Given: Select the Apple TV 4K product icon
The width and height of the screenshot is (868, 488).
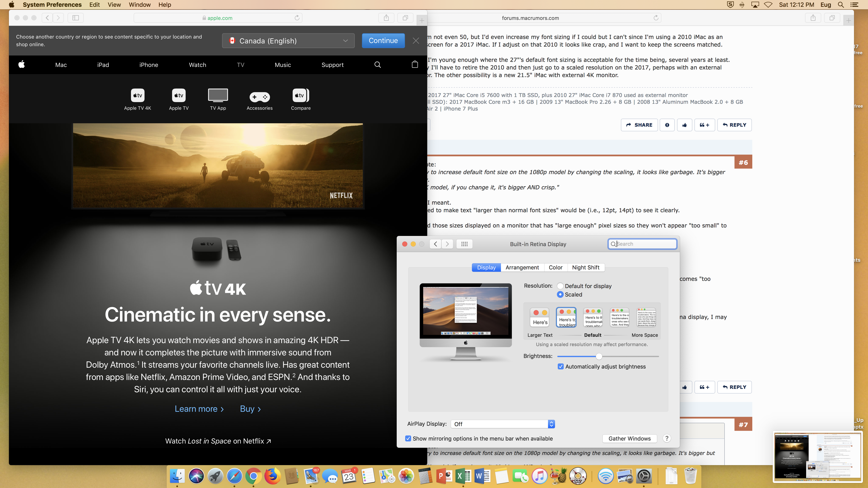Looking at the screenshot, I should coord(138,95).
